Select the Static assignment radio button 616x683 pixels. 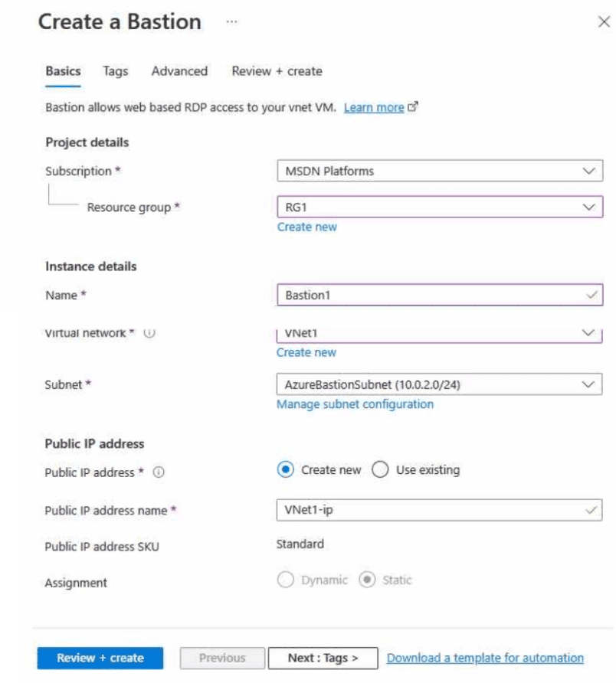click(367, 580)
